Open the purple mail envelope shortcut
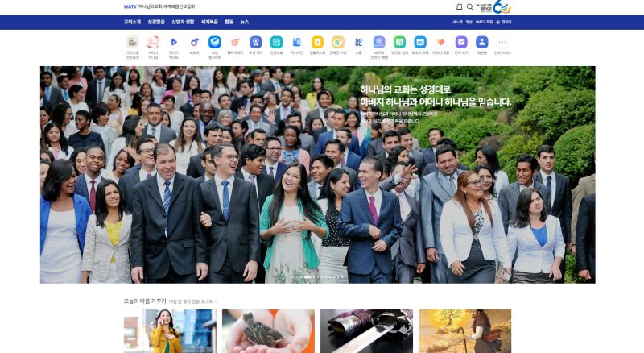Image resolution: width=644 pixels, height=353 pixels. [461, 42]
